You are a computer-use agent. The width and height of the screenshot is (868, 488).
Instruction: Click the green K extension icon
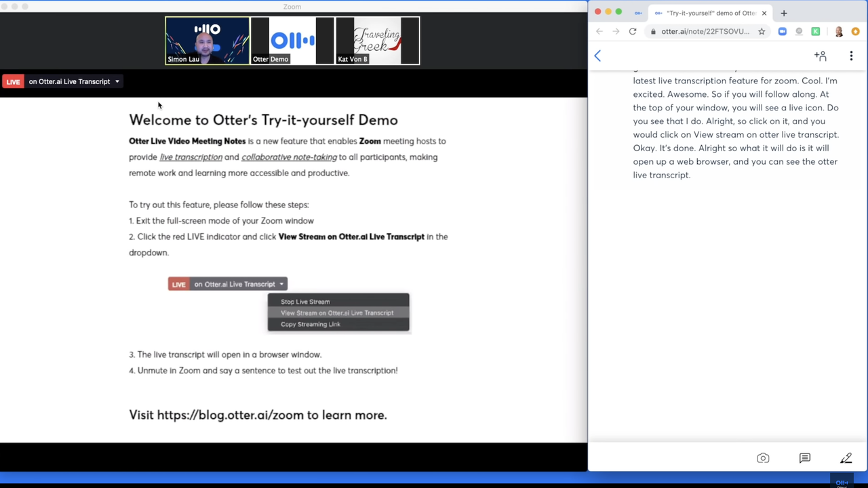tap(815, 32)
